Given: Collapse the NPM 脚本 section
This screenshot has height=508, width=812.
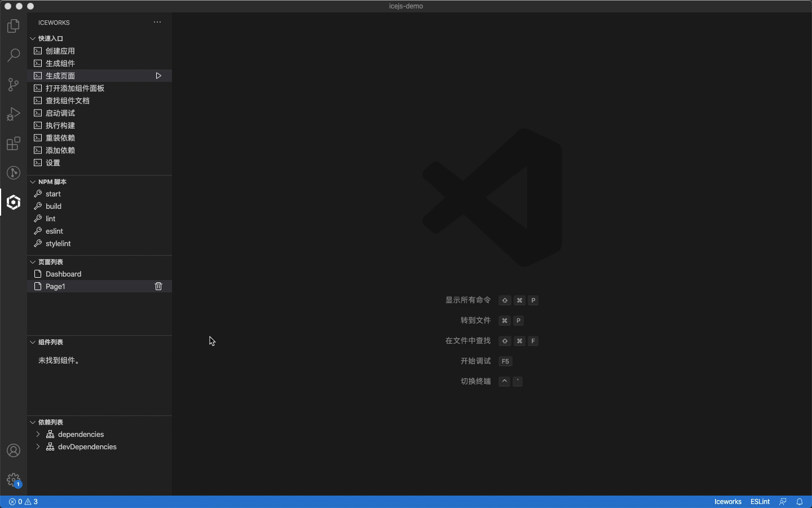Looking at the screenshot, I should 33,182.
